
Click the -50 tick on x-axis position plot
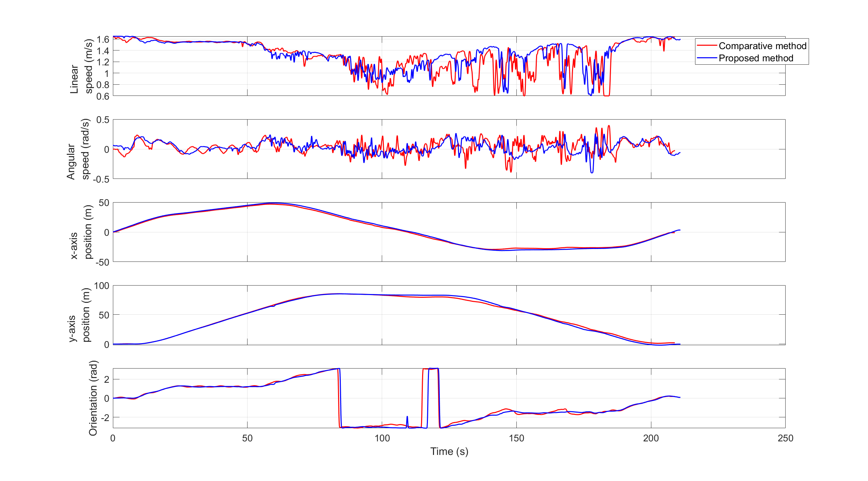(x=102, y=262)
